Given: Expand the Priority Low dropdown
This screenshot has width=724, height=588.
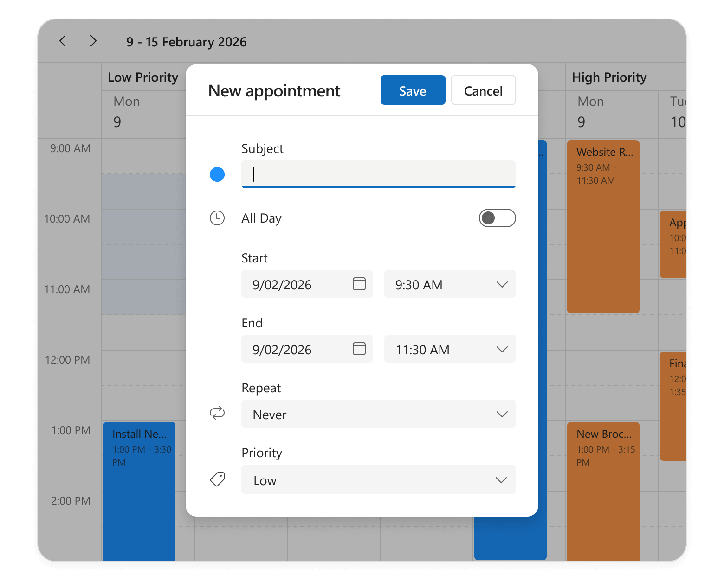Looking at the screenshot, I should pyautogui.click(x=379, y=479).
